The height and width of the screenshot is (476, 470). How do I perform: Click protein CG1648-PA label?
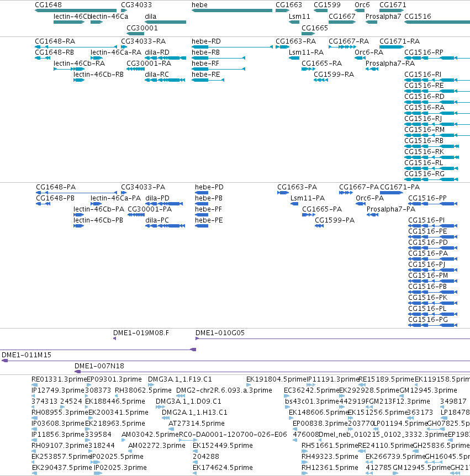pyautogui.click(x=56, y=187)
